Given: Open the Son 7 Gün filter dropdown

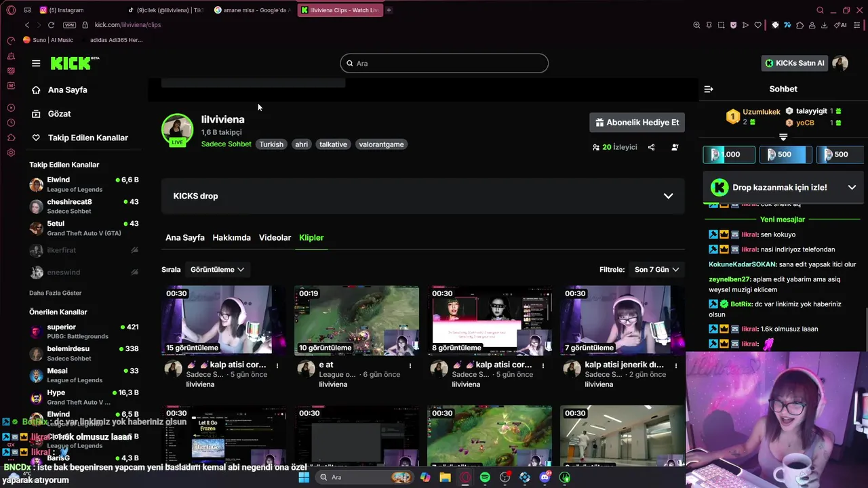Looking at the screenshot, I should click(656, 269).
